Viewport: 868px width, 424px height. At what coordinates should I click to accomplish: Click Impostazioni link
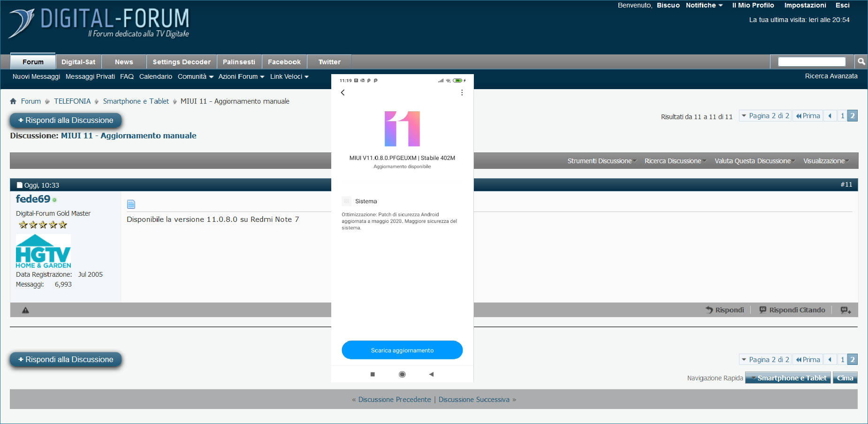click(x=805, y=5)
